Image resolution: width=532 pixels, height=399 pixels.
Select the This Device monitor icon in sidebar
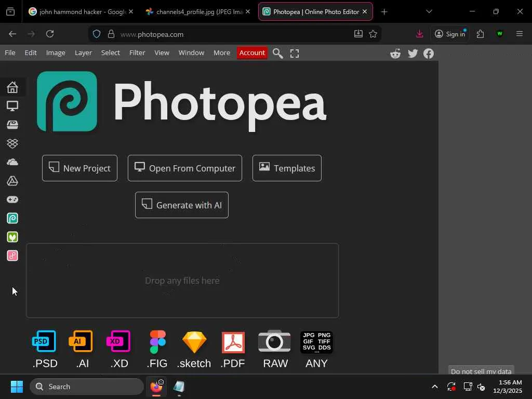pos(12,106)
